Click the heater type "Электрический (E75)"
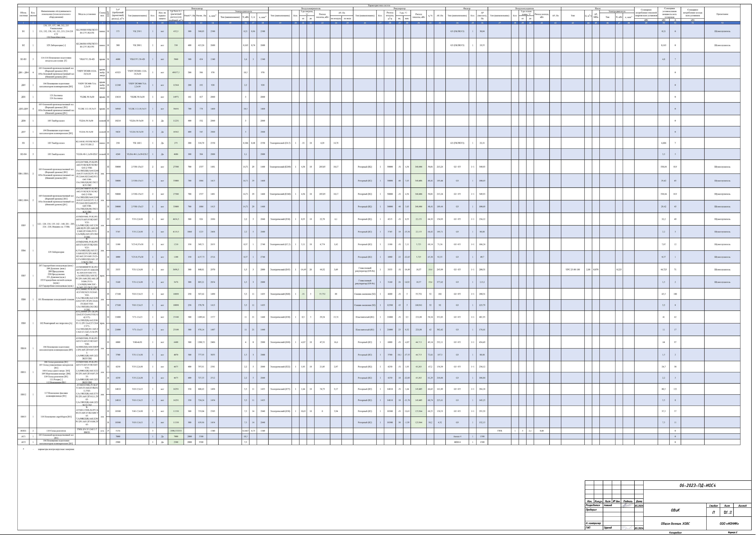 pyautogui.click(x=280, y=389)
